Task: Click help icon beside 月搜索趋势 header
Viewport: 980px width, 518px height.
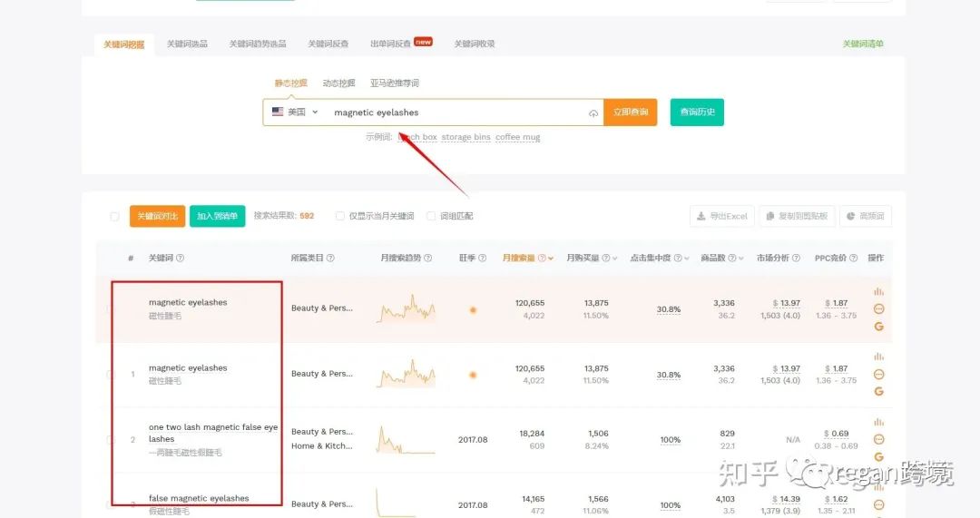Action: 428,258
